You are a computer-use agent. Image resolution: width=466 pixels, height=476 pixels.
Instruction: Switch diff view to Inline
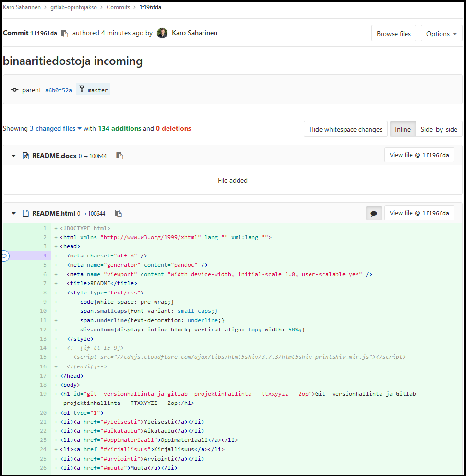pos(403,129)
